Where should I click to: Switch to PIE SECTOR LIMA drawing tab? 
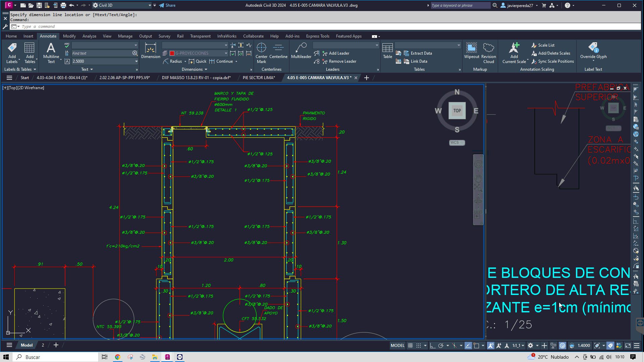(259, 78)
